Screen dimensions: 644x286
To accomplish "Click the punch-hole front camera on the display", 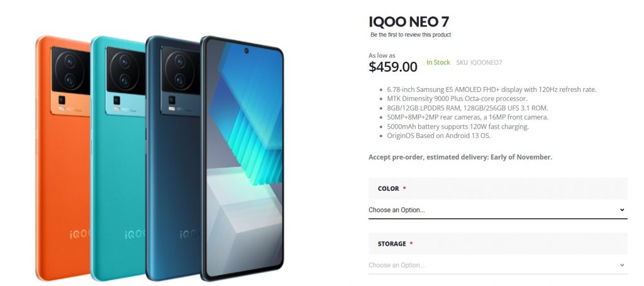I will click(246, 50).
